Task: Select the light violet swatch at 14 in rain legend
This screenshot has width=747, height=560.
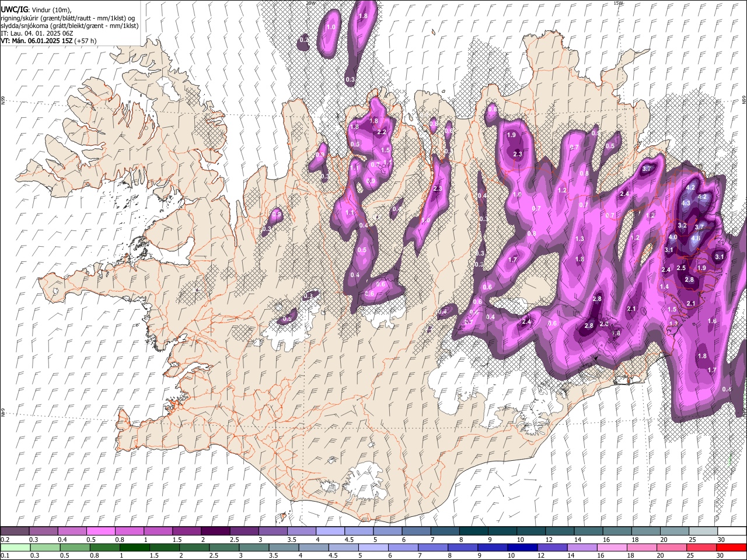Action: [582, 548]
